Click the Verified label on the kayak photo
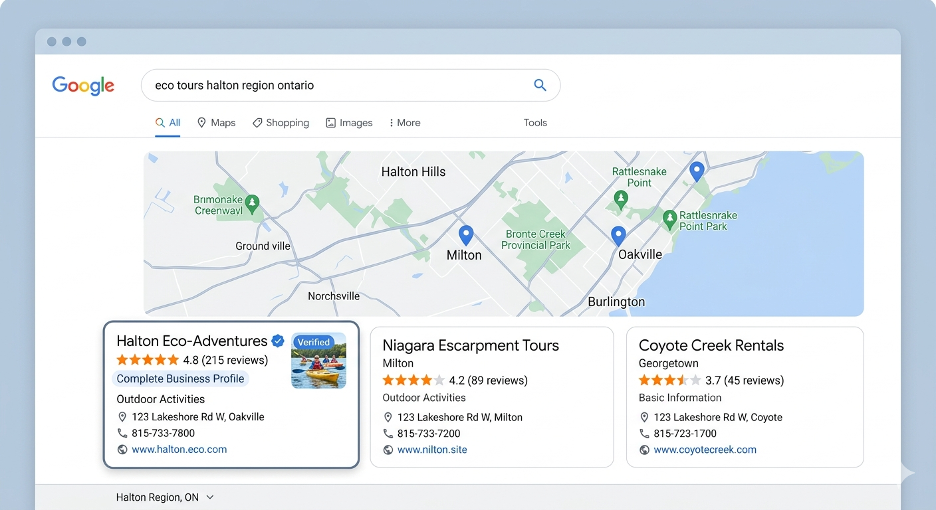 pos(313,342)
